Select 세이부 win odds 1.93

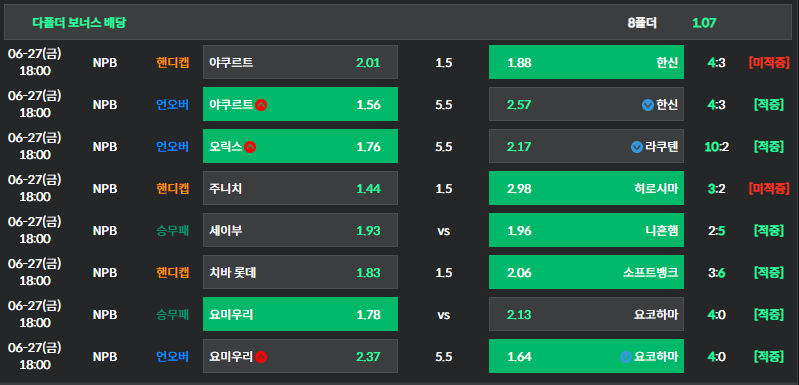click(x=300, y=230)
